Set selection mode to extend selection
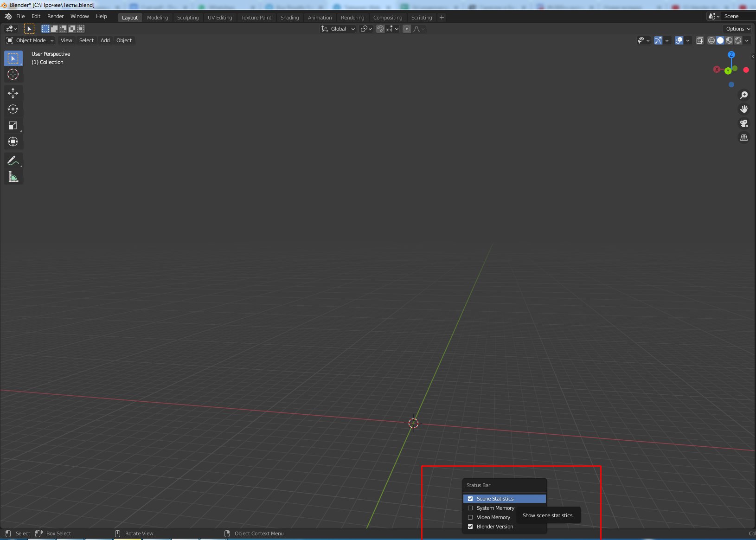 [x=54, y=29]
